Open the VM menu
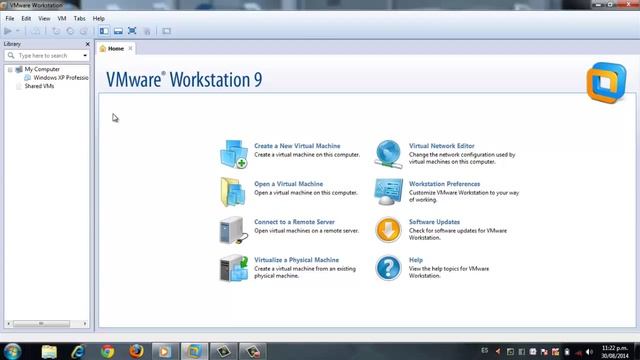Viewport: 640px width, 360px height. tap(62, 18)
